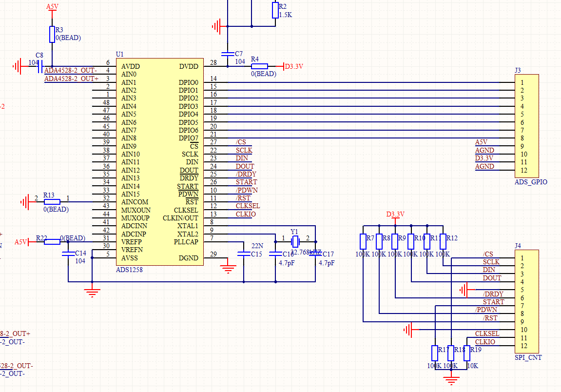Click the Y1 crystal symbol

coord(295,242)
